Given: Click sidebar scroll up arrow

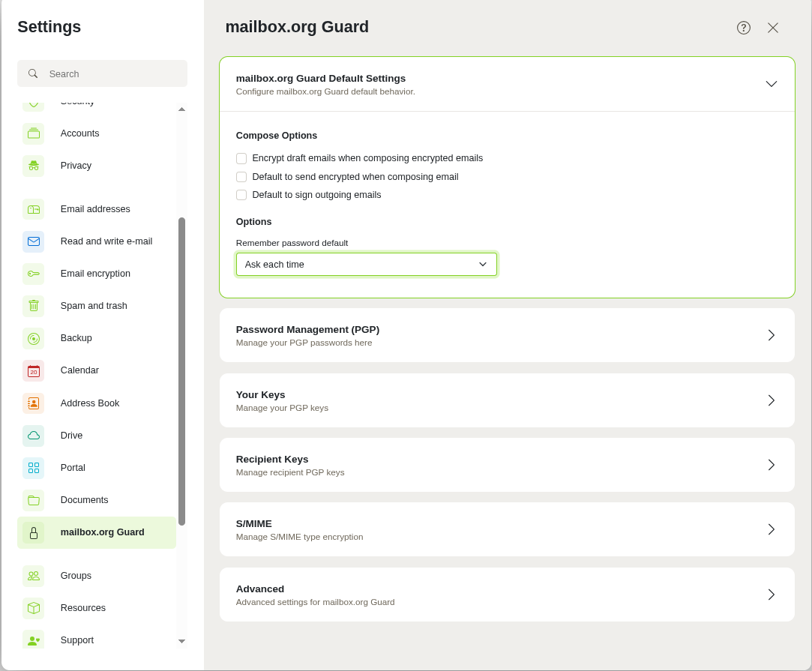Looking at the screenshot, I should coord(181,109).
